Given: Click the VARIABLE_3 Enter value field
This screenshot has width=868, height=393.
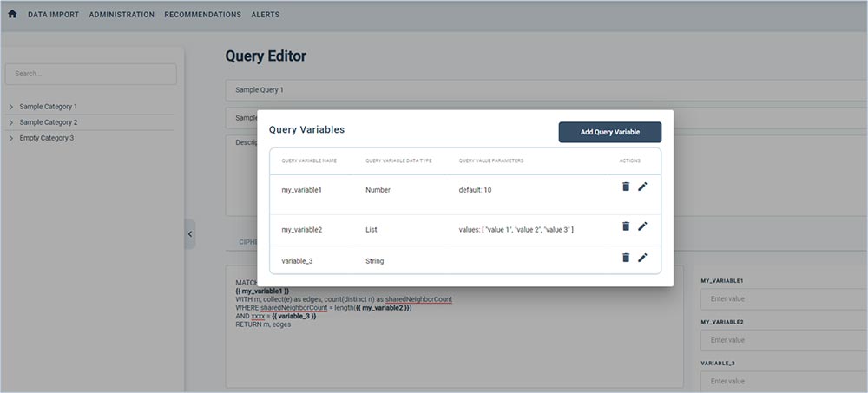Looking at the screenshot, I should [784, 381].
